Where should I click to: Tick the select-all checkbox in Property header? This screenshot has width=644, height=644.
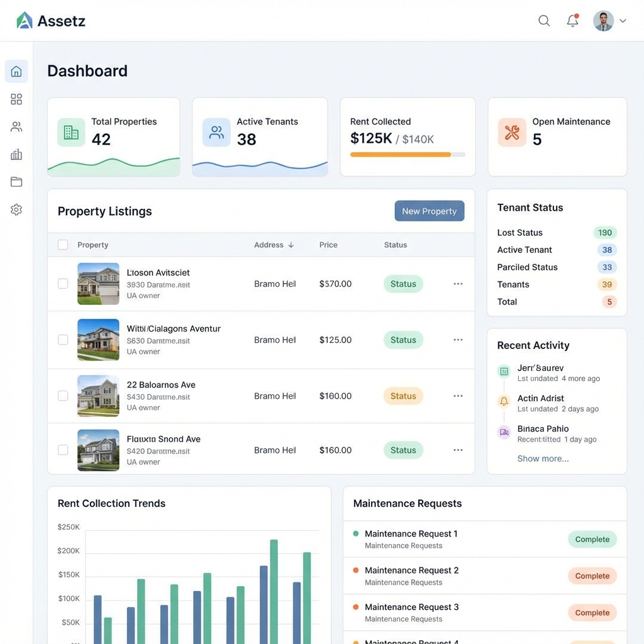pos(63,245)
